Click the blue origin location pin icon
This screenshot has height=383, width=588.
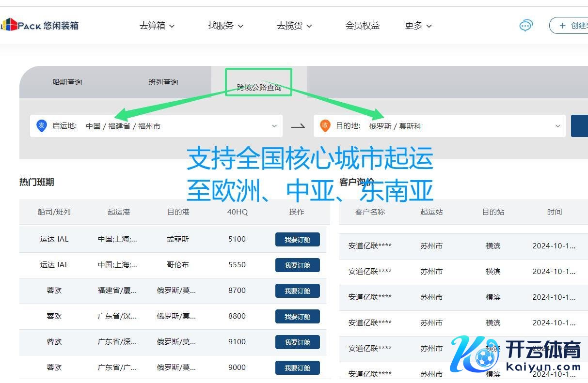[42, 126]
